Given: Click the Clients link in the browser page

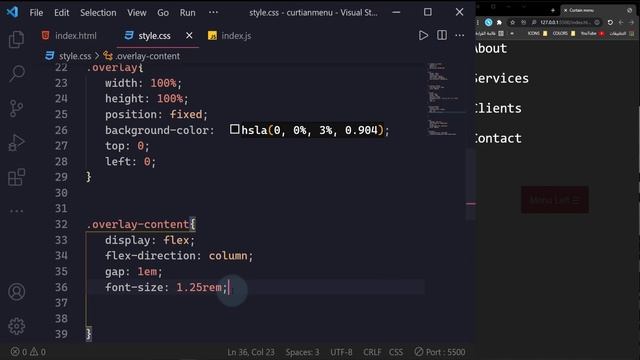Looking at the screenshot, I should 498,108.
